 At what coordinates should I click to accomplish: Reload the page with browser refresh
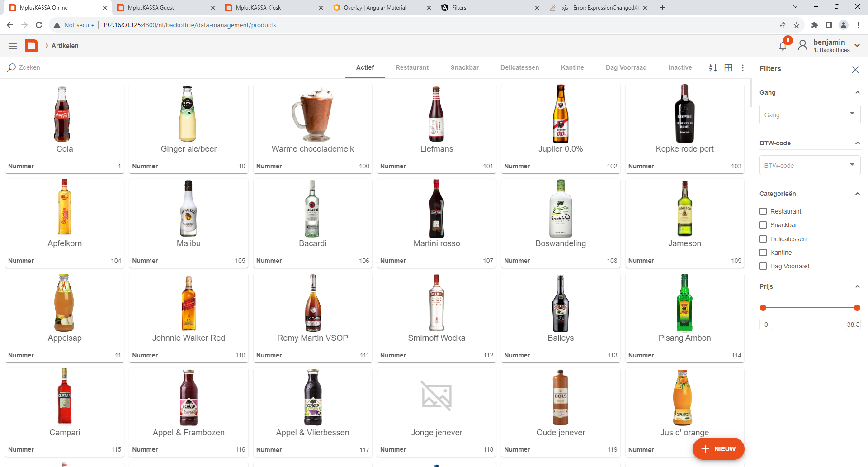coord(39,25)
